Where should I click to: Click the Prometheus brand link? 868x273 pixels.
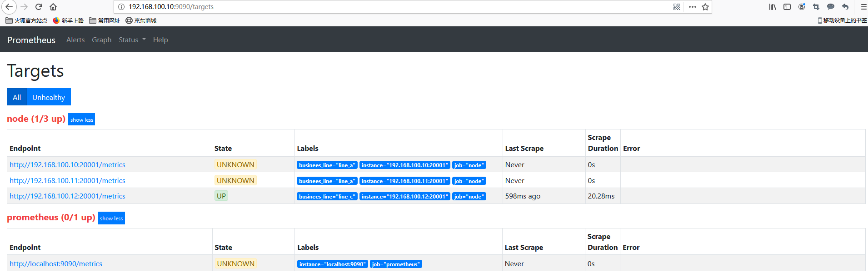click(31, 40)
